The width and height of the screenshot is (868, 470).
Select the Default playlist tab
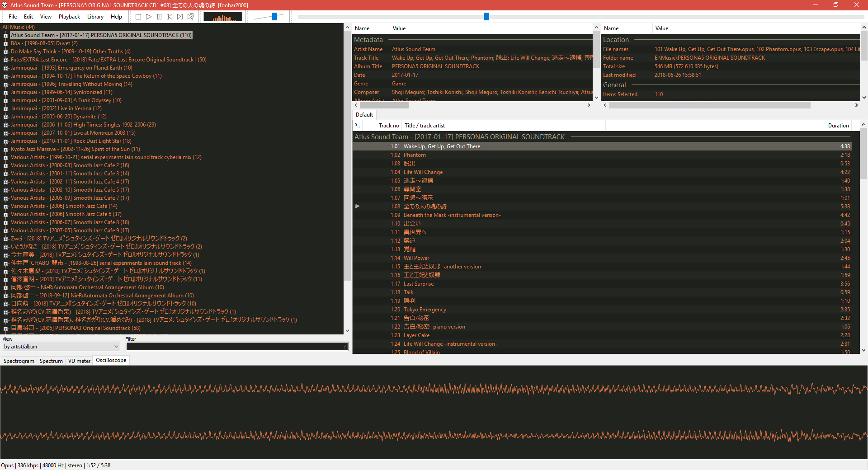[364, 114]
